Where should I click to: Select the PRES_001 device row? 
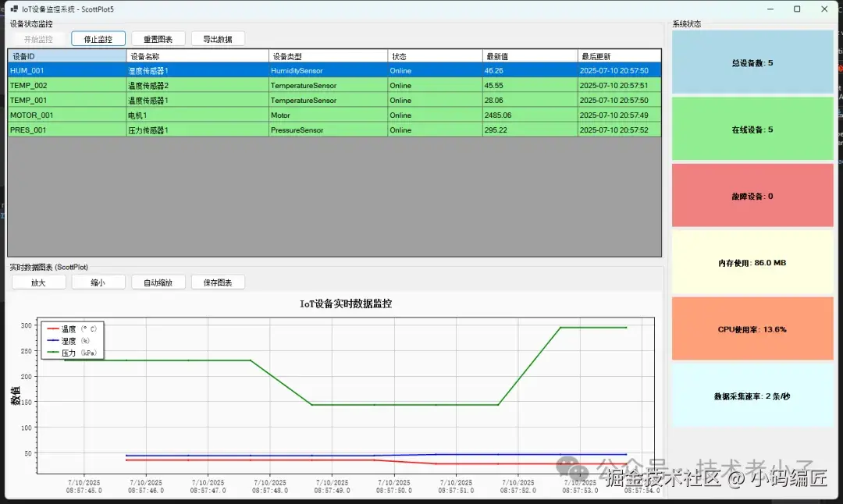(334, 130)
